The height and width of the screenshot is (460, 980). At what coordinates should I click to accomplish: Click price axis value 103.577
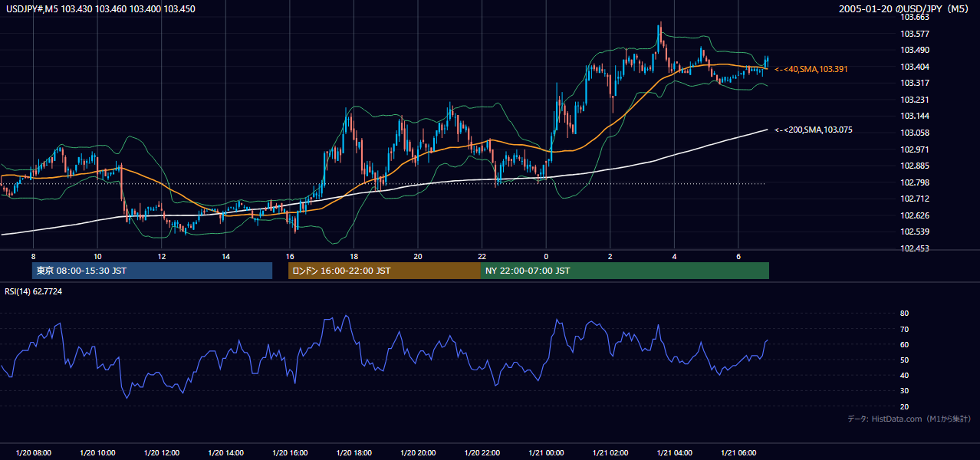pyautogui.click(x=915, y=34)
